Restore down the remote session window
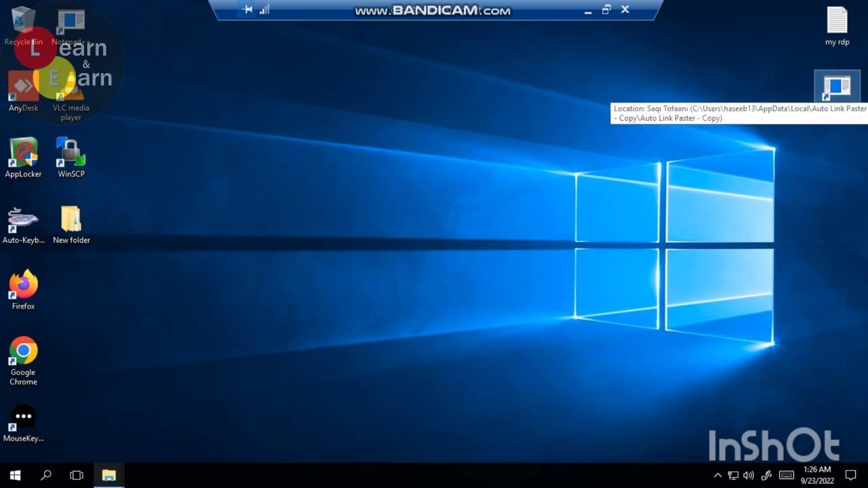 pyautogui.click(x=606, y=9)
